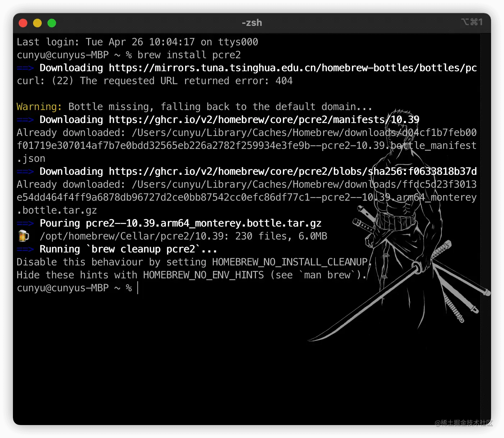
Task: Click the '.json' line ending
Action: [31, 159]
